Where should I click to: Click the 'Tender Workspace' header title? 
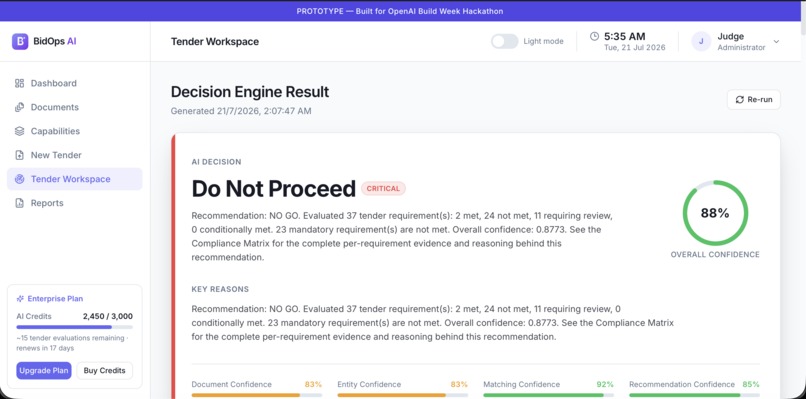click(x=215, y=42)
